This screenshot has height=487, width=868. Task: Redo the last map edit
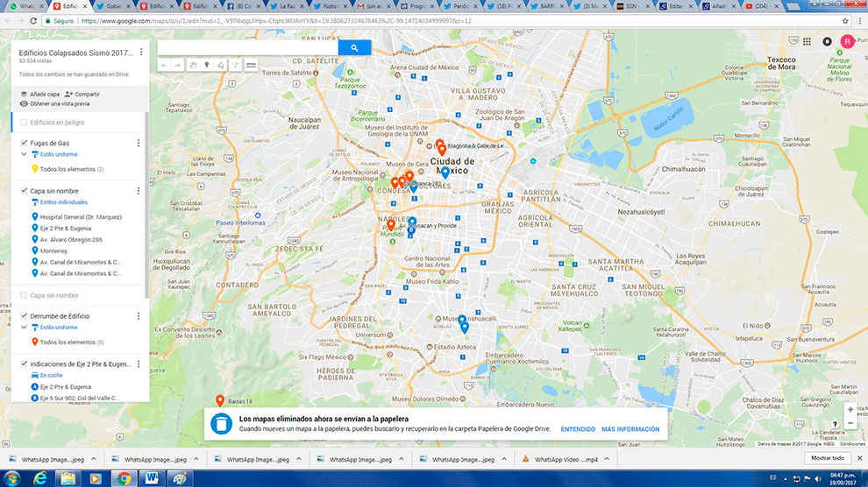[178, 65]
